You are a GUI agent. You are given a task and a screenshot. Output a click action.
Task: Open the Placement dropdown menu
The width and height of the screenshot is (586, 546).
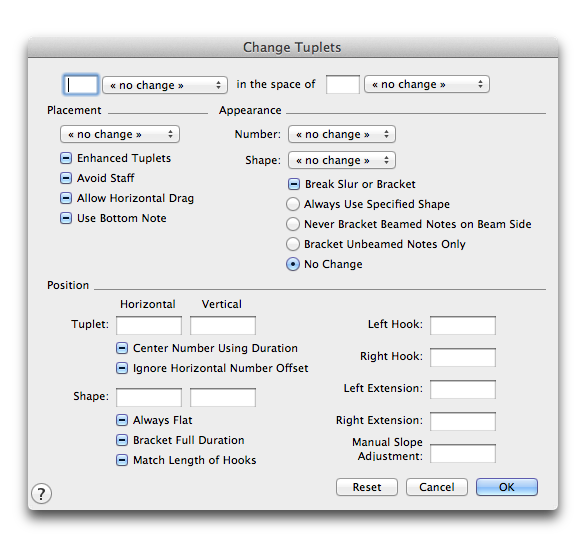click(x=120, y=134)
